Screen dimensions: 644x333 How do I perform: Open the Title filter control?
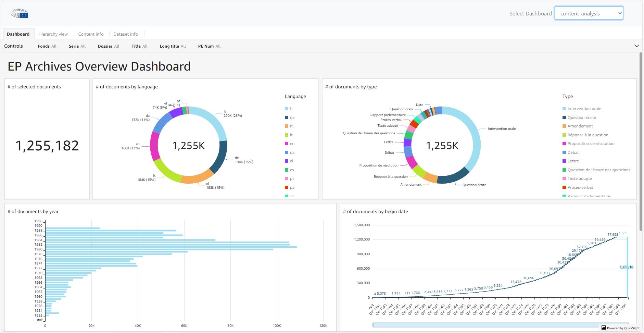coord(139,46)
